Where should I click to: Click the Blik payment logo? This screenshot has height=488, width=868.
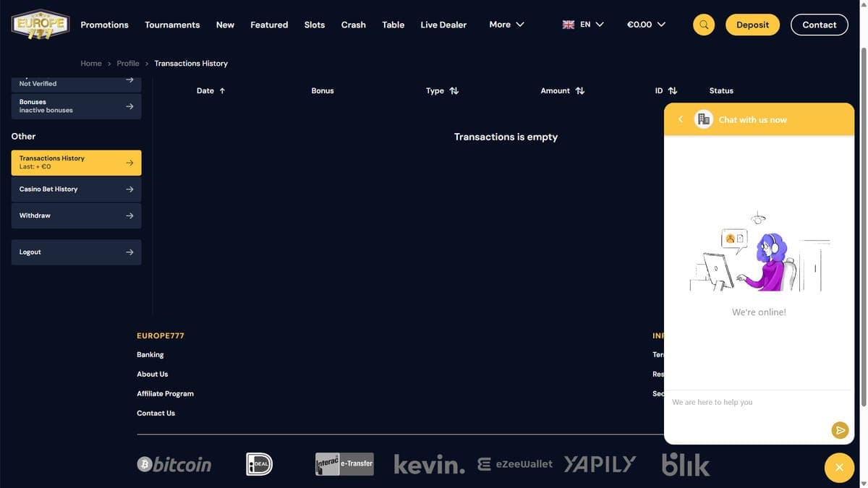[686, 464]
